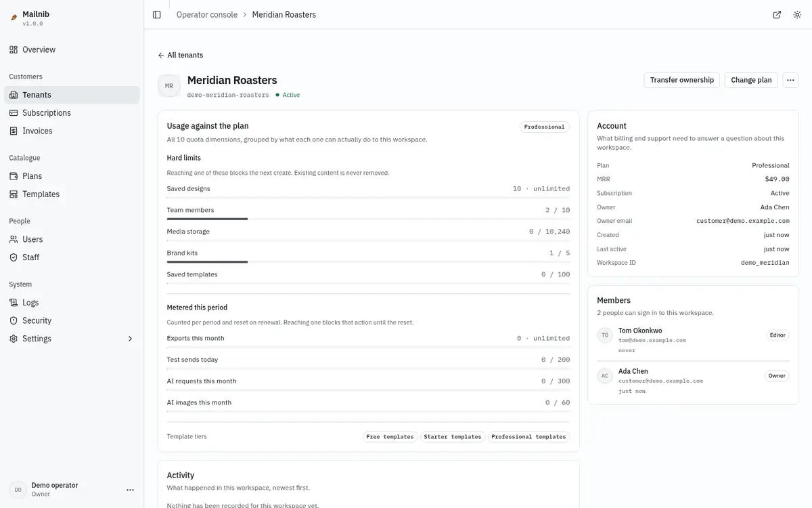Screen dimensions: 812x508
Task: Open the Overview dashboard icon
Action: click(x=14, y=49)
